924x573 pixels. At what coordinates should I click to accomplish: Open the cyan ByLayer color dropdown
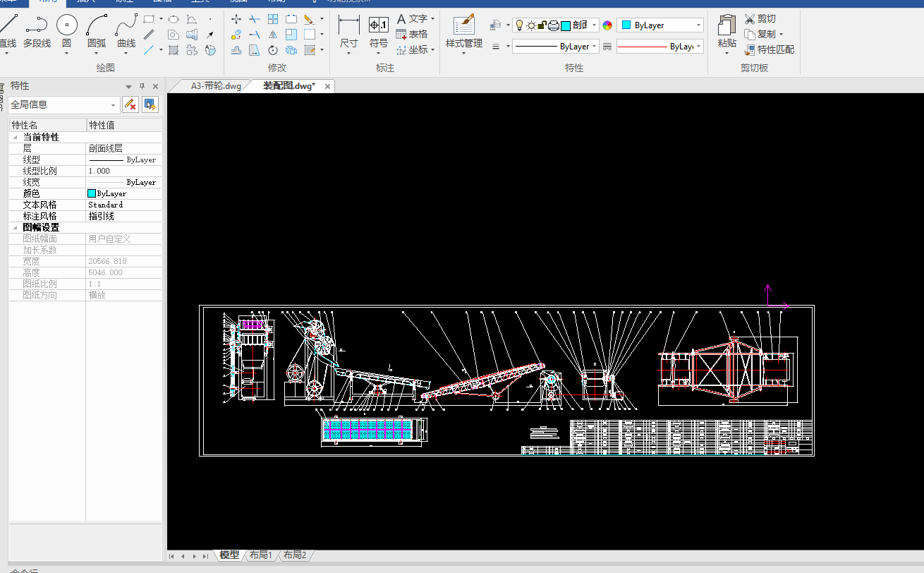(659, 25)
